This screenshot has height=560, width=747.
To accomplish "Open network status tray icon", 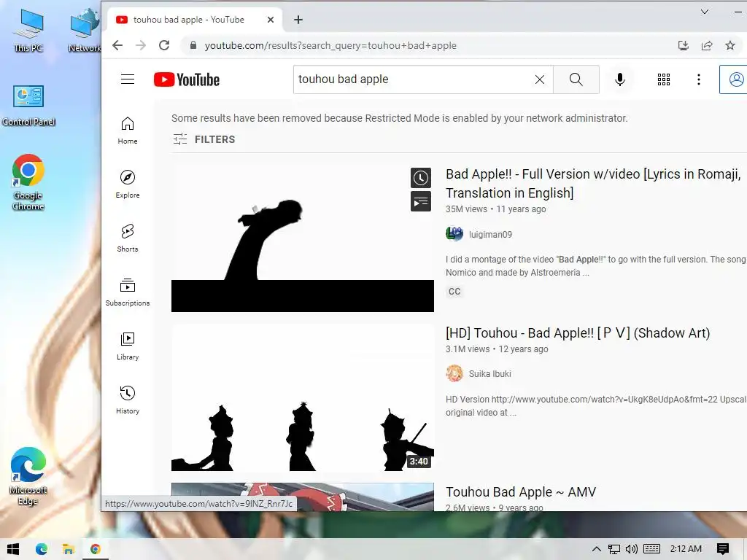I will [614, 549].
